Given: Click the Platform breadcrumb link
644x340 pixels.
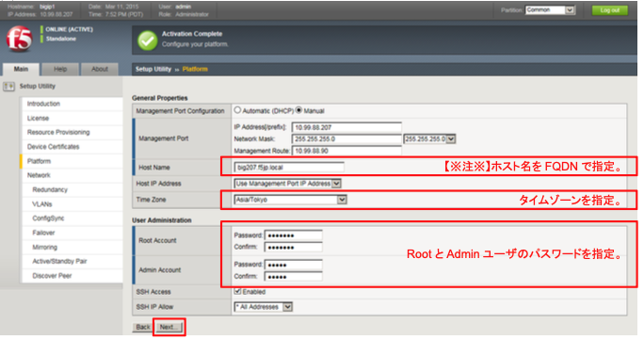Looking at the screenshot, I should coord(195,69).
